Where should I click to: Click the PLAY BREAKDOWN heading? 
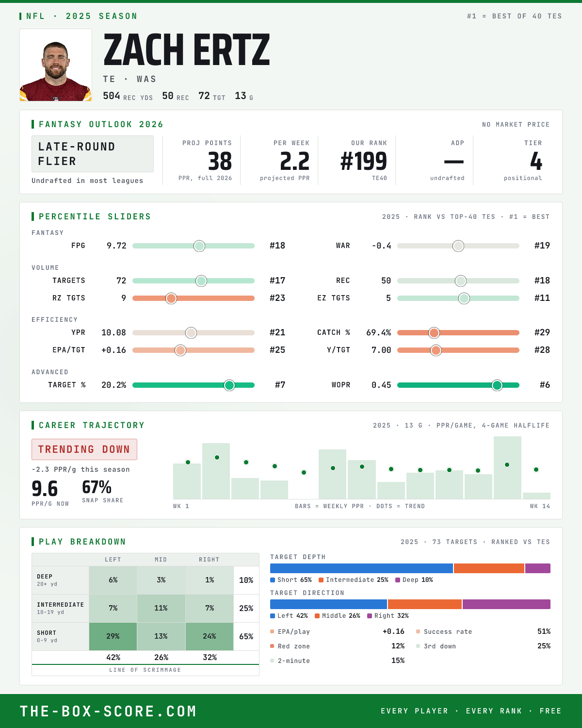tap(82, 542)
